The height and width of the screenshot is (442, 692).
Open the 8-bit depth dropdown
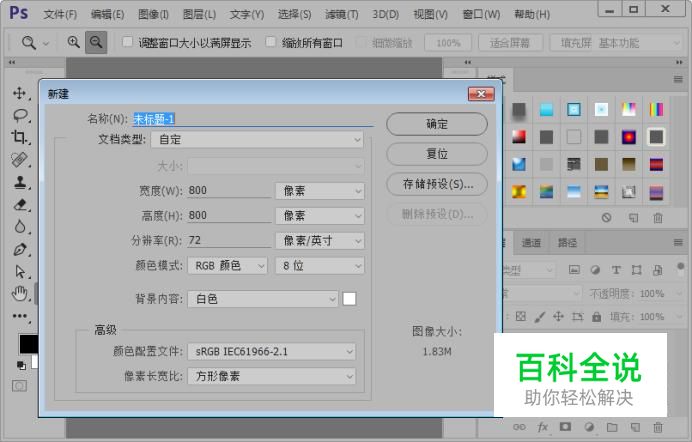click(x=320, y=266)
